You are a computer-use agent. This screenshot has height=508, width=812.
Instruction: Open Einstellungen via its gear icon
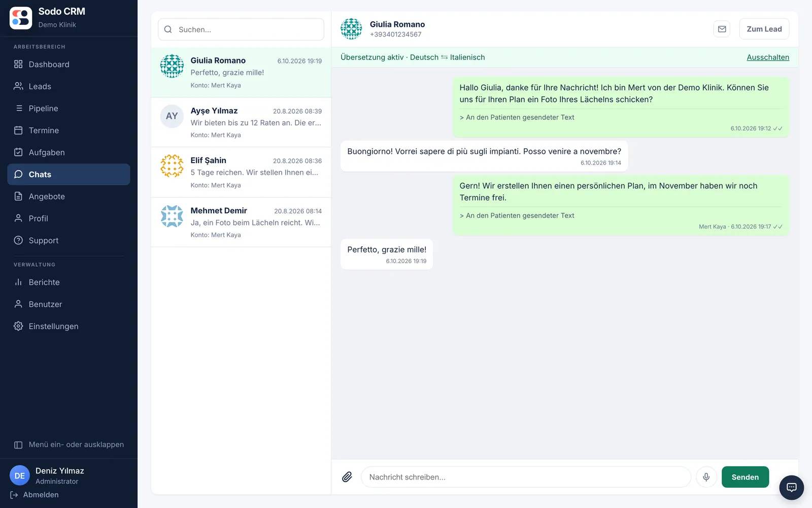pyautogui.click(x=18, y=326)
